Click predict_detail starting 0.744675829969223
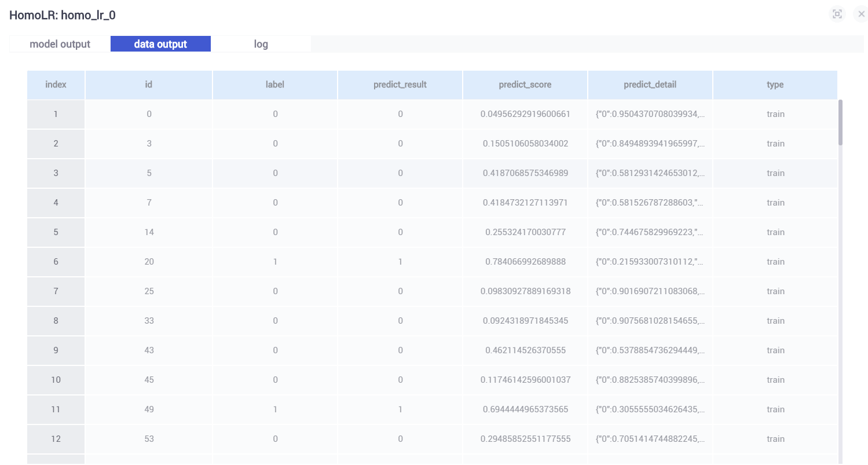Screen dimensions: 868x465 point(650,232)
